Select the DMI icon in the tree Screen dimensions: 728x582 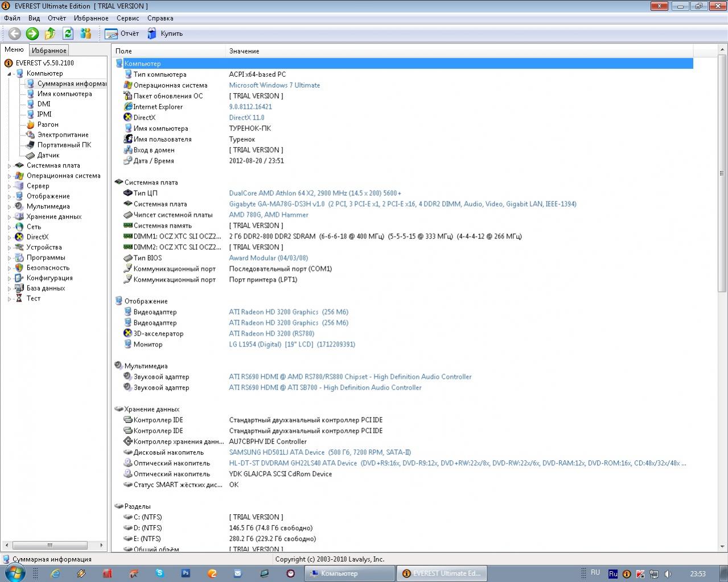pyautogui.click(x=30, y=104)
